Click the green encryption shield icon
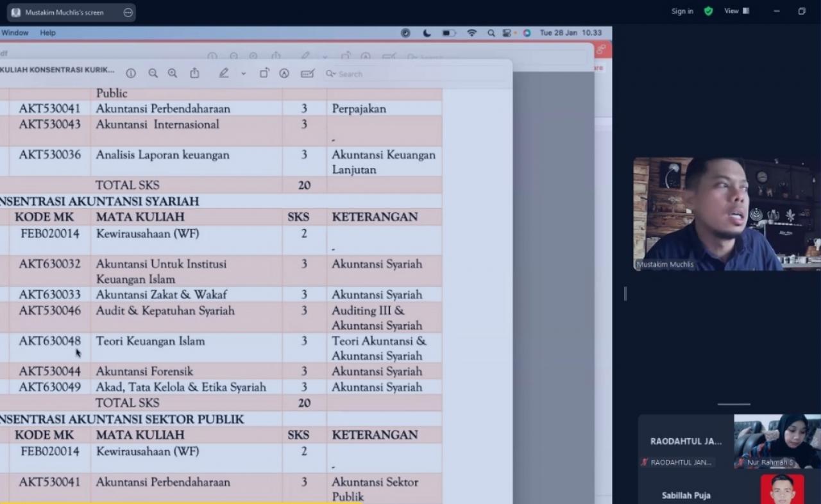Image resolution: width=821 pixels, height=504 pixels. tap(708, 11)
